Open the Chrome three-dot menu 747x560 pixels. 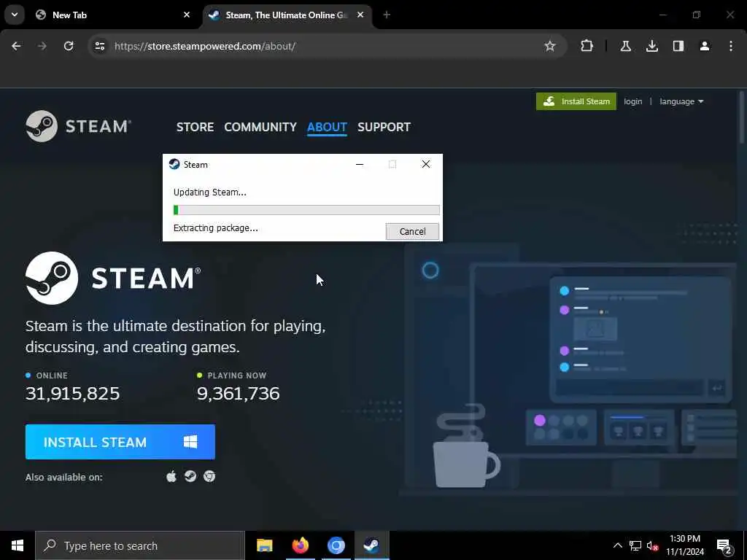[731, 46]
